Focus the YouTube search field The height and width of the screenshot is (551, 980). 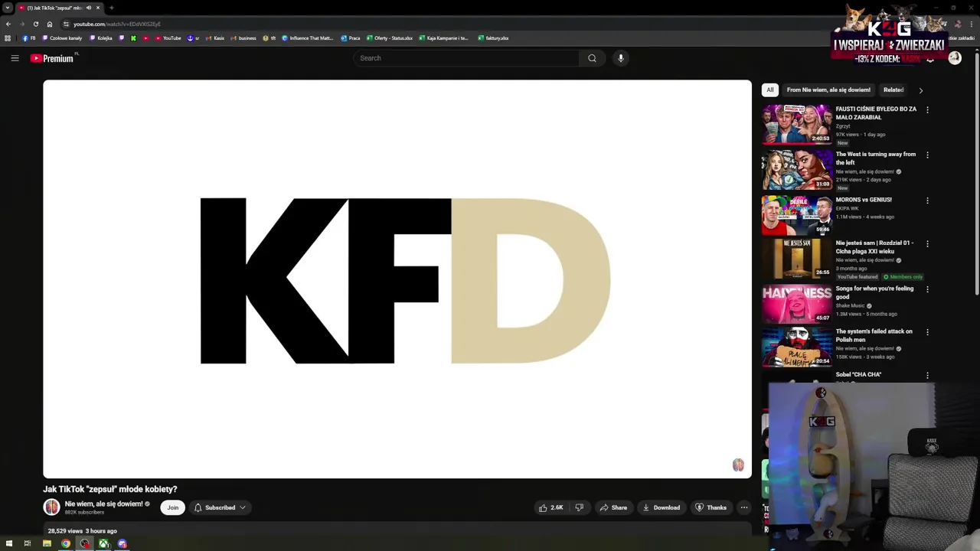pyautogui.click(x=467, y=58)
